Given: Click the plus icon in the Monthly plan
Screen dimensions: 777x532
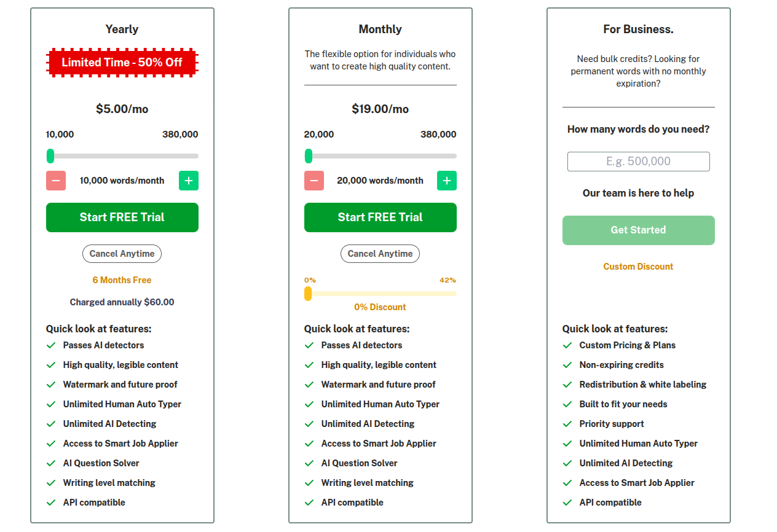Looking at the screenshot, I should [x=447, y=181].
